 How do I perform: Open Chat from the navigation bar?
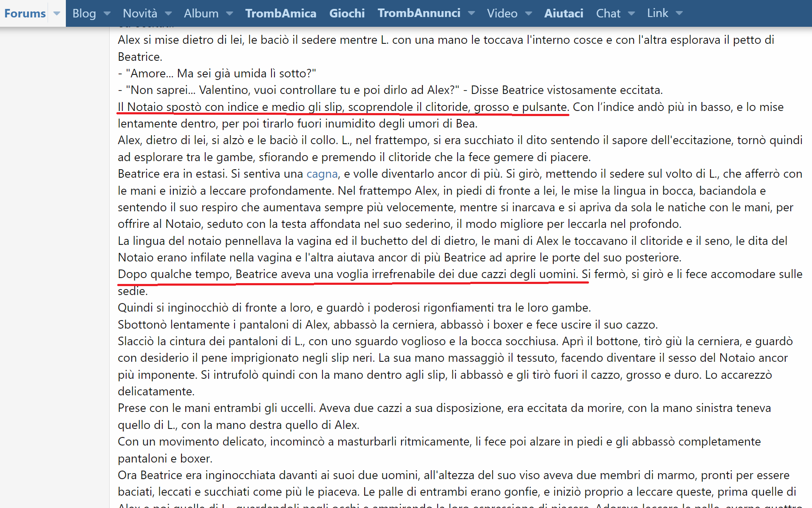[x=608, y=14]
